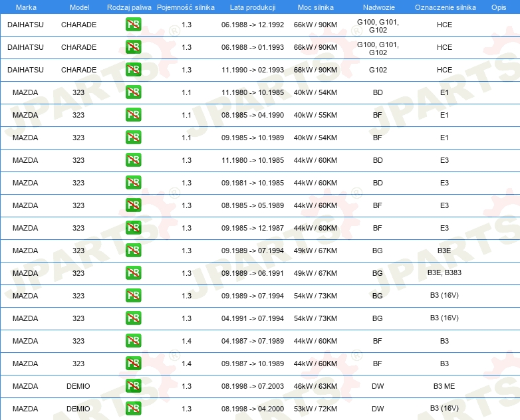Select date cell 08.1985 -> 05.1989
520x420 pixels.
253,205
